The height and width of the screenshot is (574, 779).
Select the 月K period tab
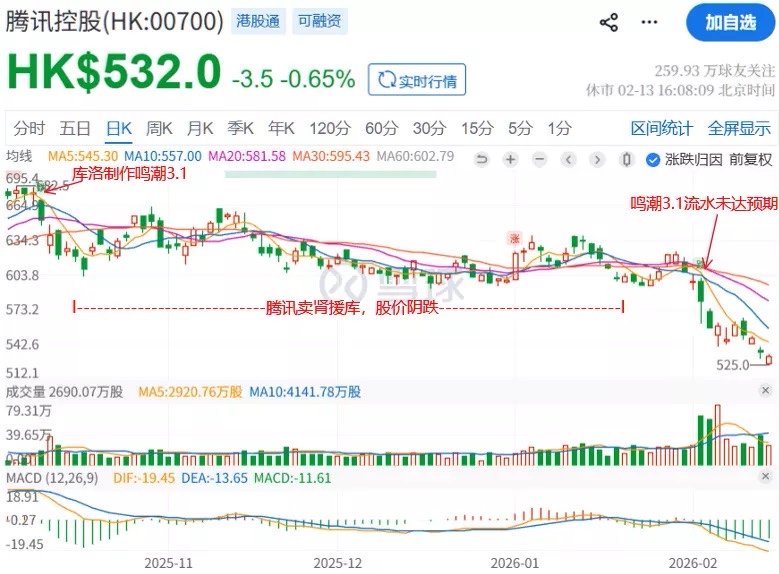click(x=200, y=128)
